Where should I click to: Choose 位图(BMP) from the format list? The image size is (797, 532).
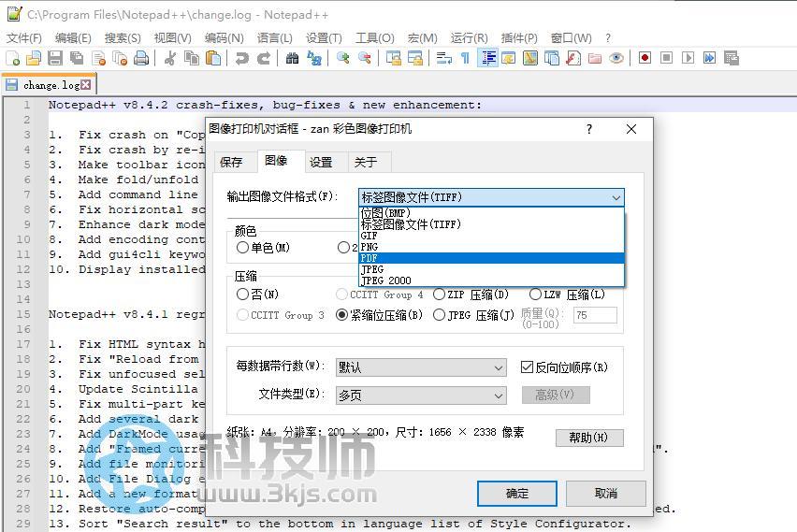pos(491,213)
